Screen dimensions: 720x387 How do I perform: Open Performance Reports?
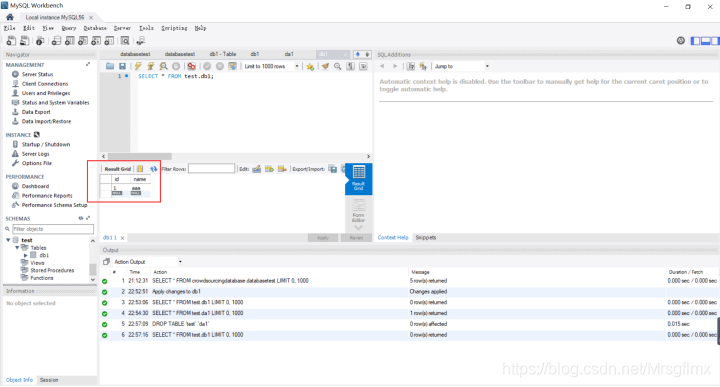click(47, 196)
